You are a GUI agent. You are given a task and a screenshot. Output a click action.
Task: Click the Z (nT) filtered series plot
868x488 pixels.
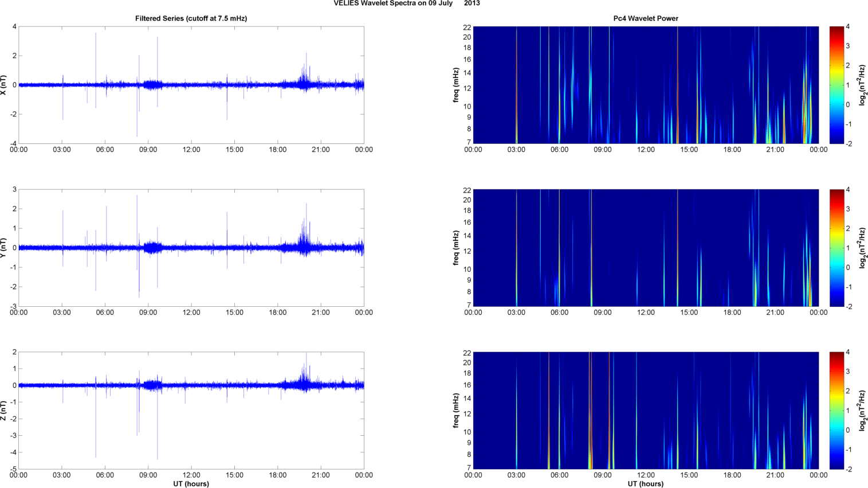pyautogui.click(x=191, y=411)
